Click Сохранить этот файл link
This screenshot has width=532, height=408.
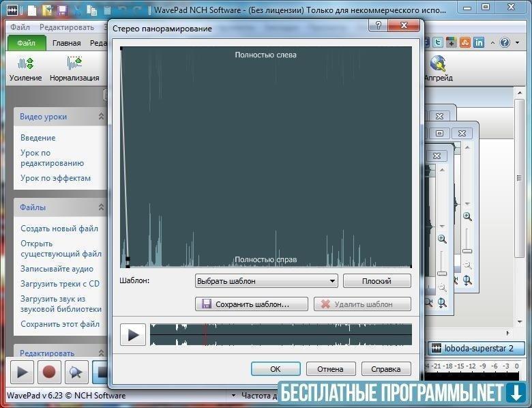[60, 324]
